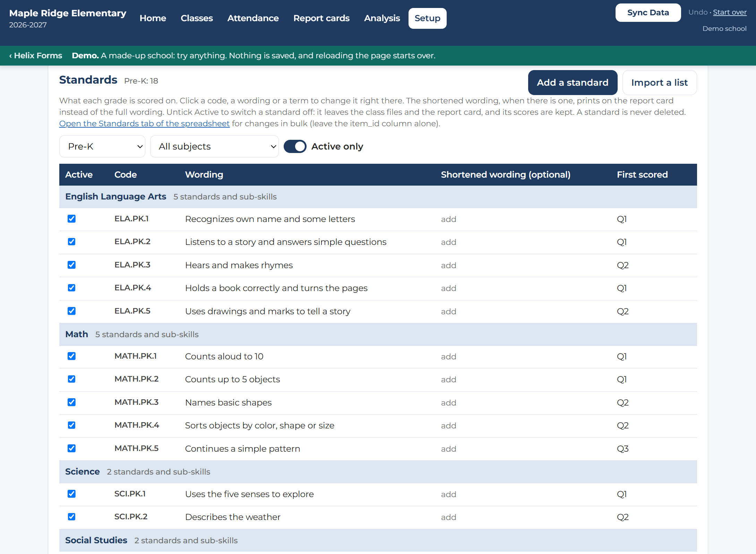Screen dimensions: 756x554
Task: Untick the Active checkbox for ELA.PK.3
Action: click(x=71, y=265)
